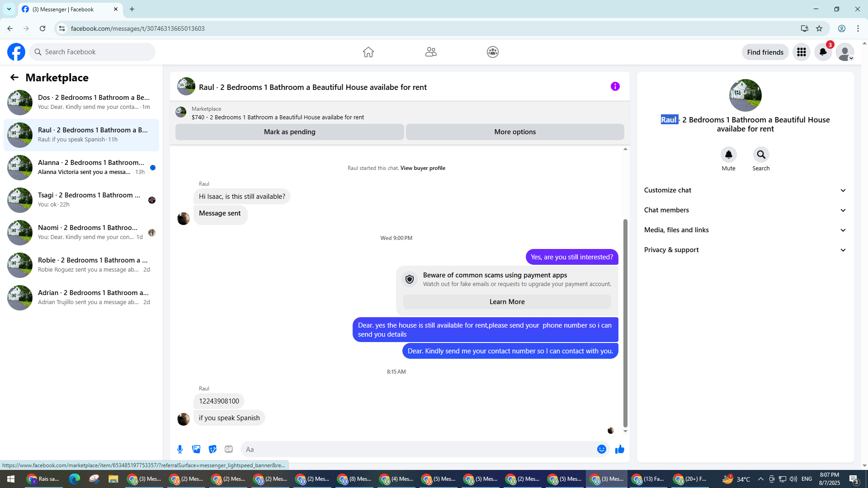868x488 pixels.
Task: Open the Friends icon in top navigation
Action: point(431,52)
